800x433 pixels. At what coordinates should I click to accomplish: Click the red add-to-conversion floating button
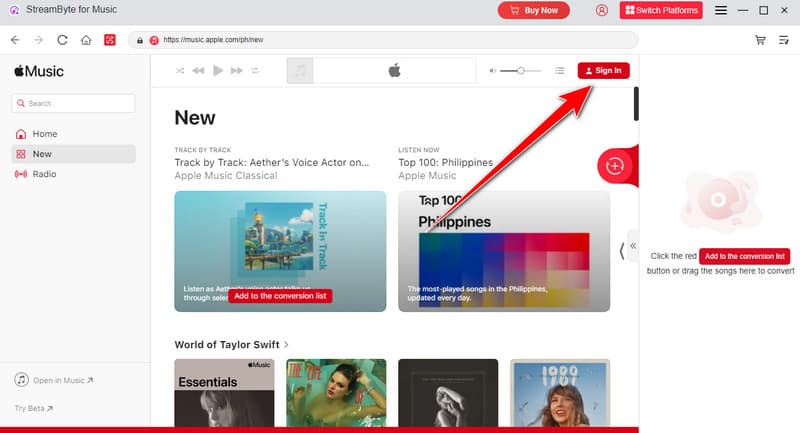coord(614,165)
